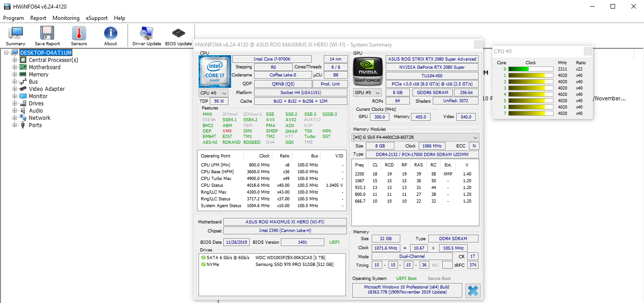Screen dimensions: 644x303
Task: Expand the Monitor tree node
Action: pyautogui.click(x=14, y=96)
